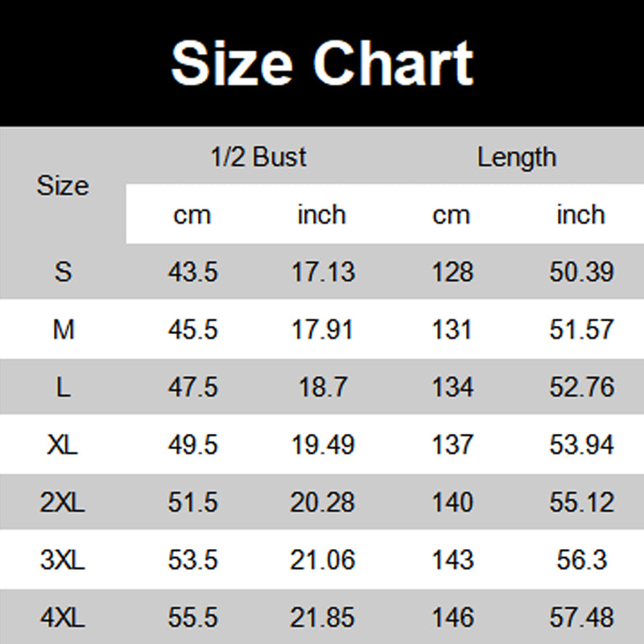This screenshot has width=644, height=644.
Task: Select the 1/2 Bust column header
Action: (x=258, y=157)
